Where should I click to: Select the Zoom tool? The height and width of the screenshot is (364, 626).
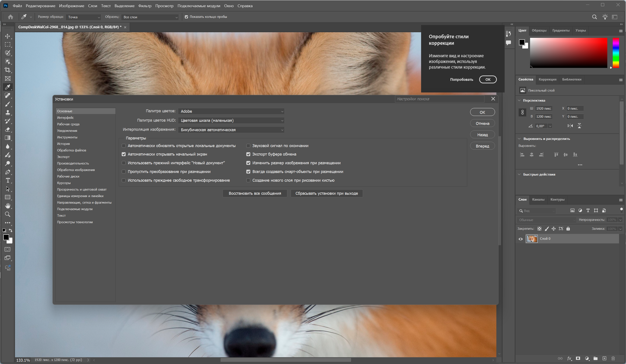[8, 214]
